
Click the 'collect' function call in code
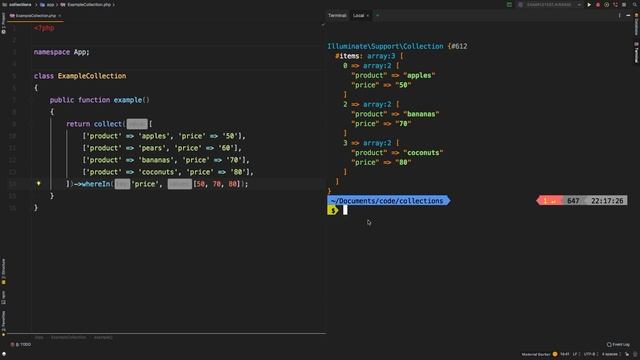tap(108, 124)
